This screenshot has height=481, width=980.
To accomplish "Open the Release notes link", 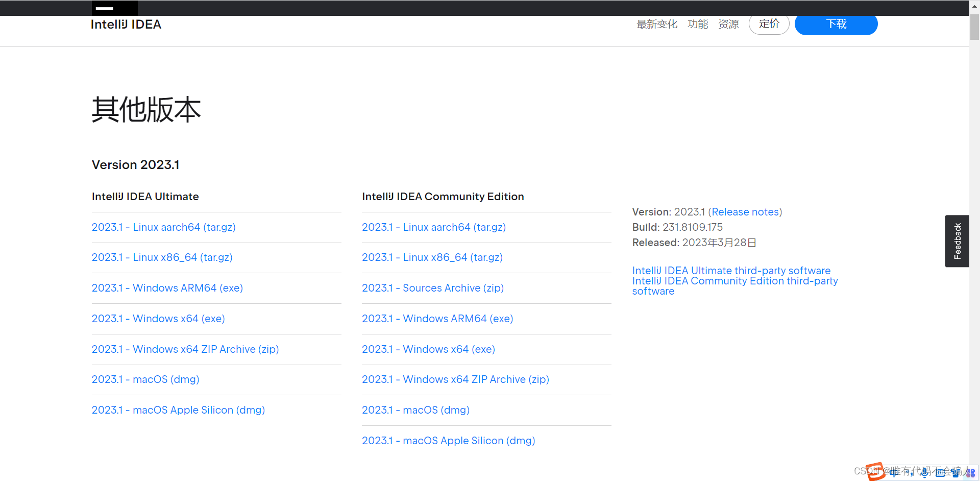I will pyautogui.click(x=745, y=212).
